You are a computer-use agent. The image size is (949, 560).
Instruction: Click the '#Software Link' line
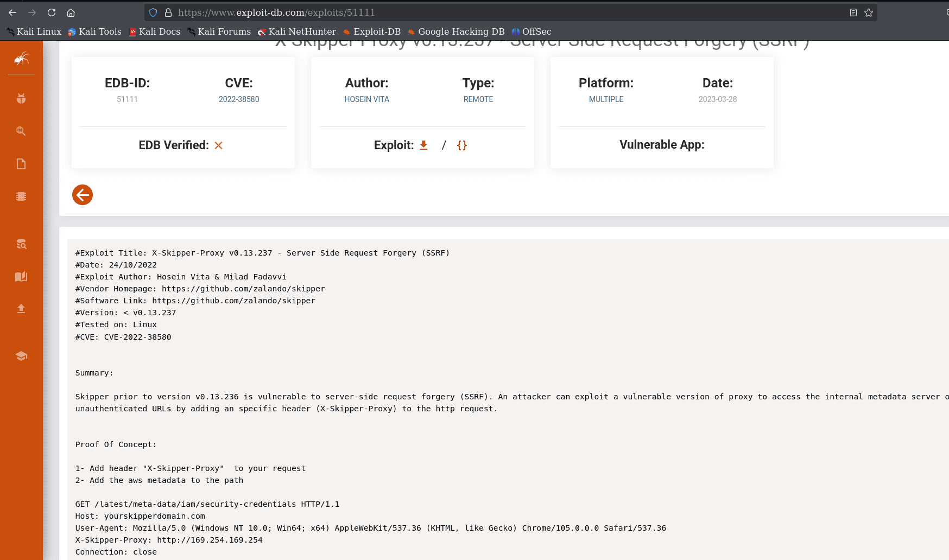click(x=195, y=301)
